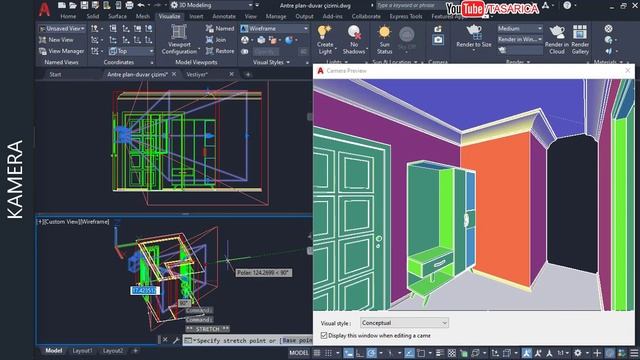
Task: Open the Wireframe visual styles dropdown
Action: click(x=274, y=29)
